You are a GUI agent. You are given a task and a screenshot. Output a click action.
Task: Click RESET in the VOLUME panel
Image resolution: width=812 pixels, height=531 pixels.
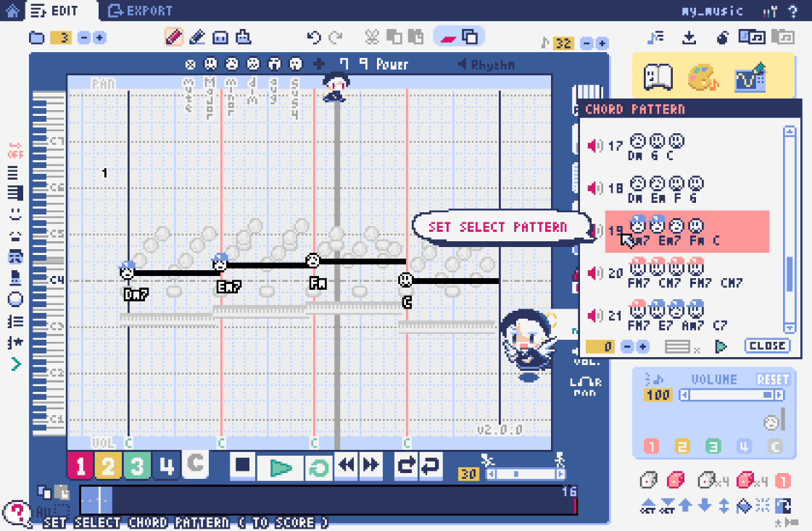pyautogui.click(x=772, y=378)
